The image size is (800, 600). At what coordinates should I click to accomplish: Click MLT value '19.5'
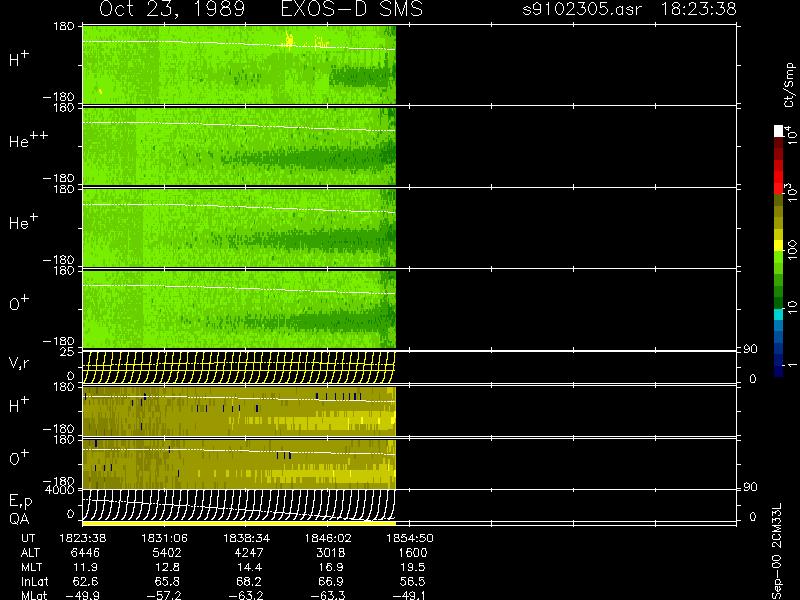pyautogui.click(x=415, y=567)
